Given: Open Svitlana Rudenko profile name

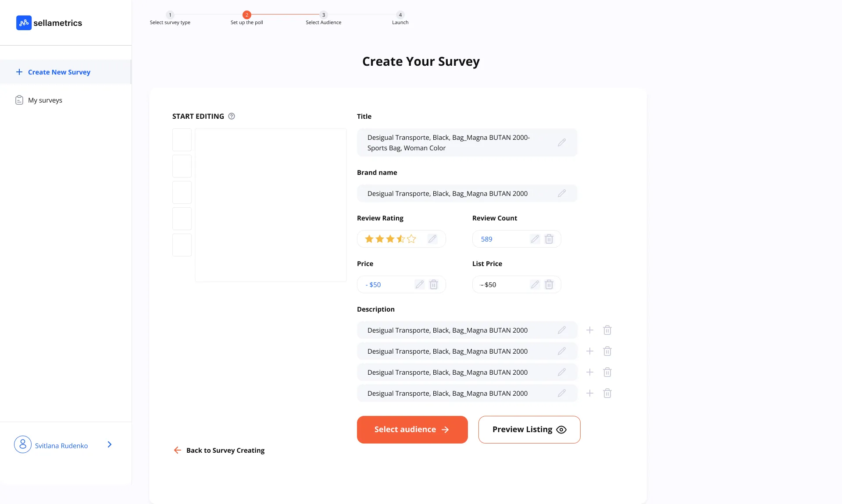Looking at the screenshot, I should click(x=61, y=446).
